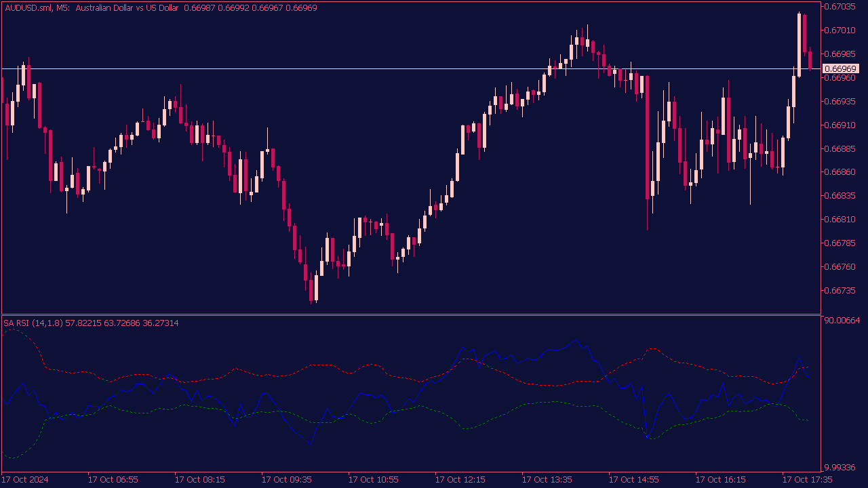This screenshot has width=868, height=488.
Task: Click price scale value 0.66735
Action: (841, 290)
